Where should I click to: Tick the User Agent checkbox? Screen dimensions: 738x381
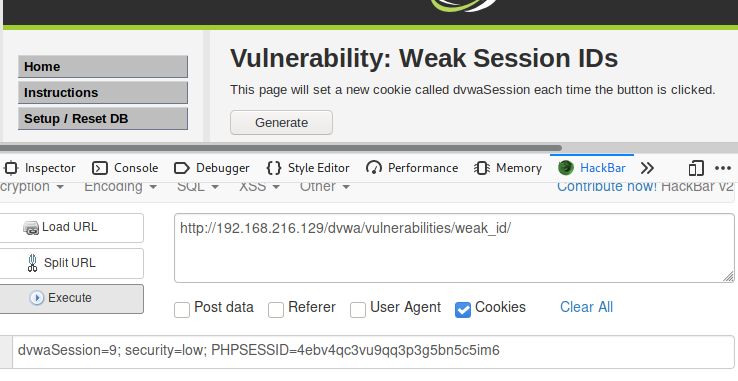358,309
